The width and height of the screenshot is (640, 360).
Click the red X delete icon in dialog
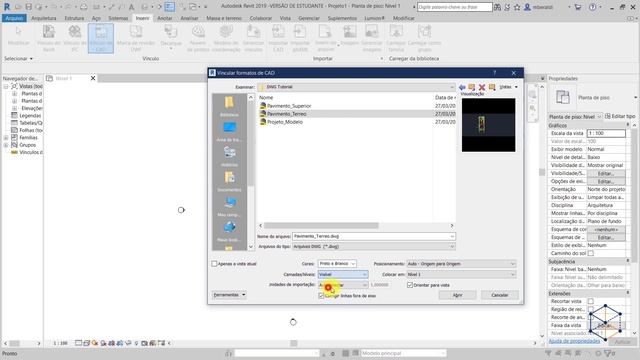[482, 87]
